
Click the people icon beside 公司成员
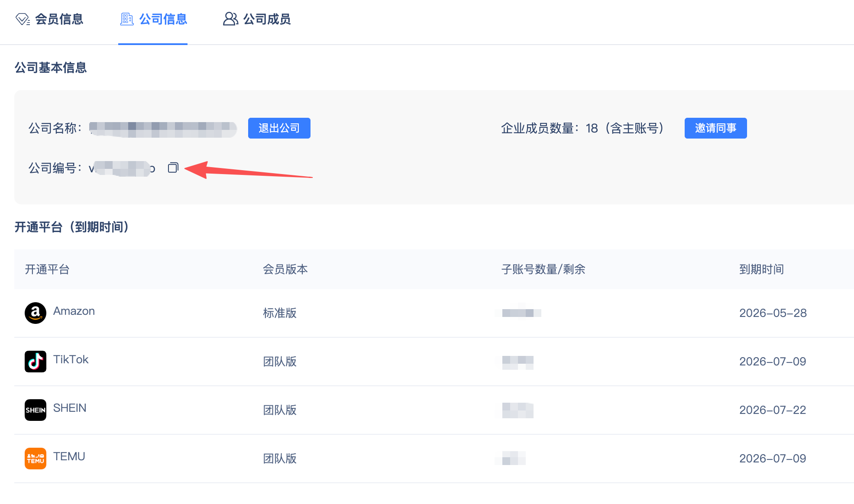point(230,19)
